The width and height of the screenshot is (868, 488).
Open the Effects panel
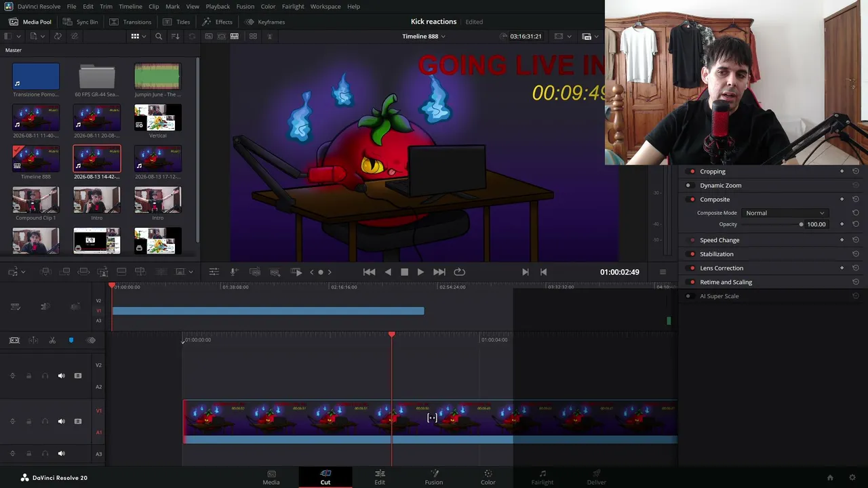tap(217, 22)
